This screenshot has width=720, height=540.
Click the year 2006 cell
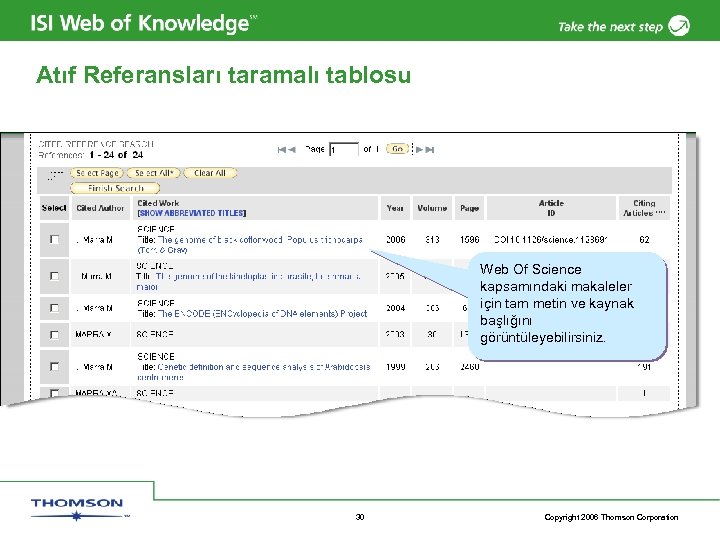395,240
